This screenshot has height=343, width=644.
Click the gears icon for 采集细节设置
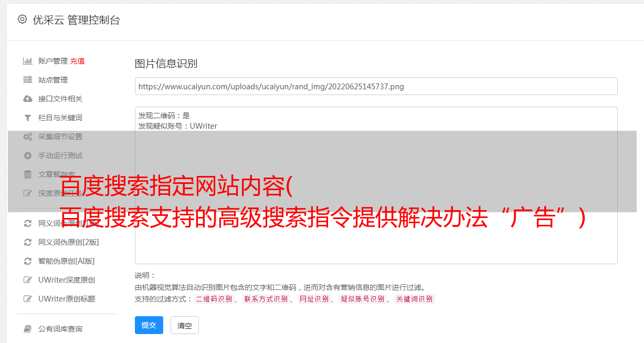tap(28, 137)
